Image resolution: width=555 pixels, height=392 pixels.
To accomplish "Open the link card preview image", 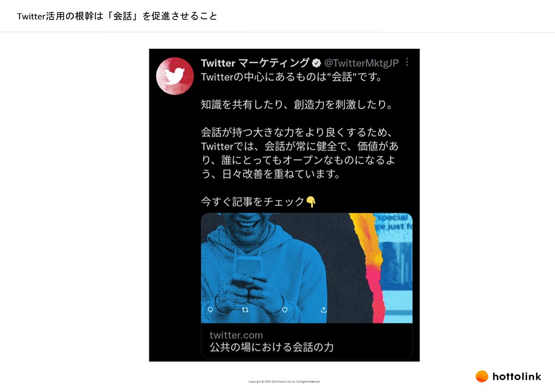I will (306, 268).
